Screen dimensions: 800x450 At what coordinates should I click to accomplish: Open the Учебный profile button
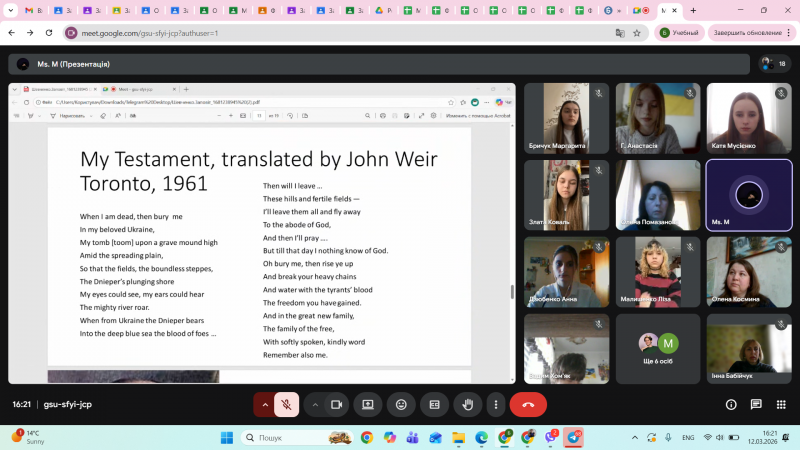click(678, 33)
